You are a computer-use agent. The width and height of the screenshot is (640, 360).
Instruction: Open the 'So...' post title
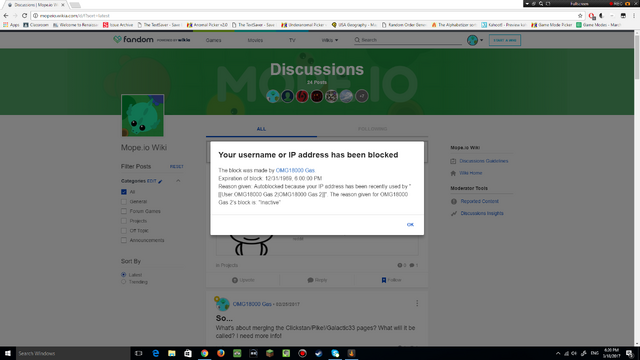tap(224, 318)
